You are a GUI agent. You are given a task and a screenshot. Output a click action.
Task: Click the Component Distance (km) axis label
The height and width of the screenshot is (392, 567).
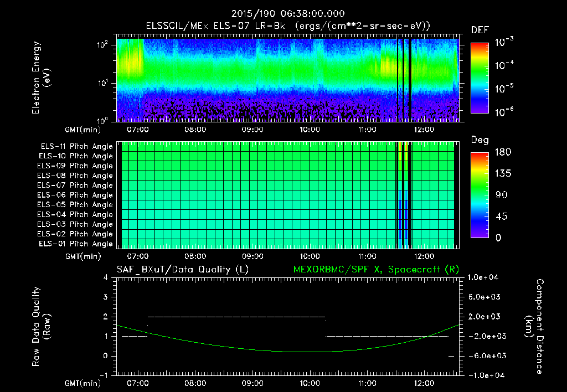click(x=534, y=327)
